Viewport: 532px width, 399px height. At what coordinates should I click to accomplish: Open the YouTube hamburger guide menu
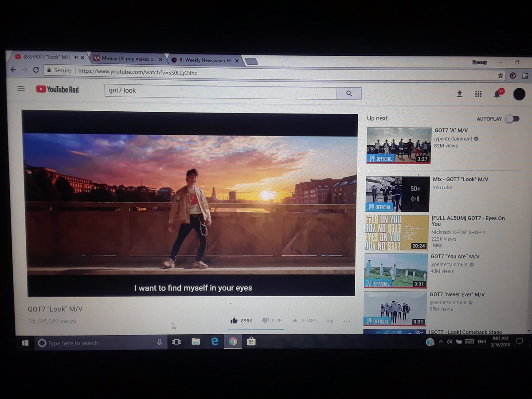pos(21,89)
